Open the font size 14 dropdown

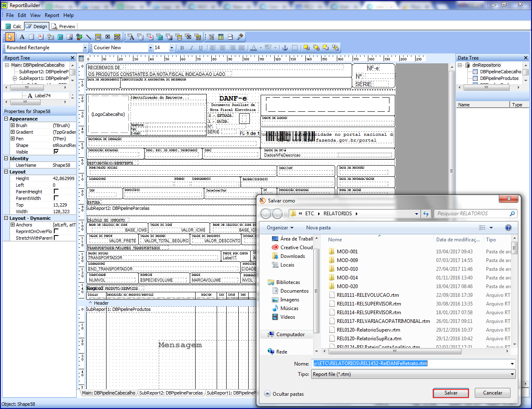(172, 48)
